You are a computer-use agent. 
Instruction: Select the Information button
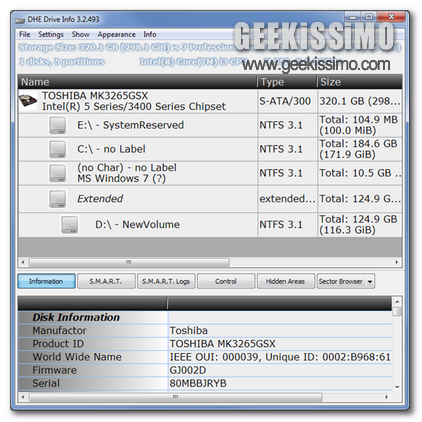tap(46, 281)
